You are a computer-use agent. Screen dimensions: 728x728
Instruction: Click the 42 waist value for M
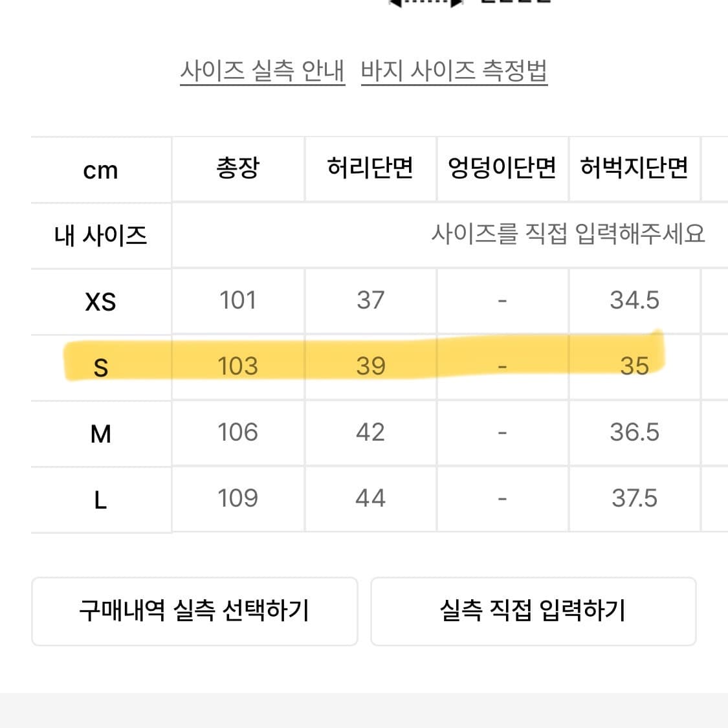click(x=370, y=432)
